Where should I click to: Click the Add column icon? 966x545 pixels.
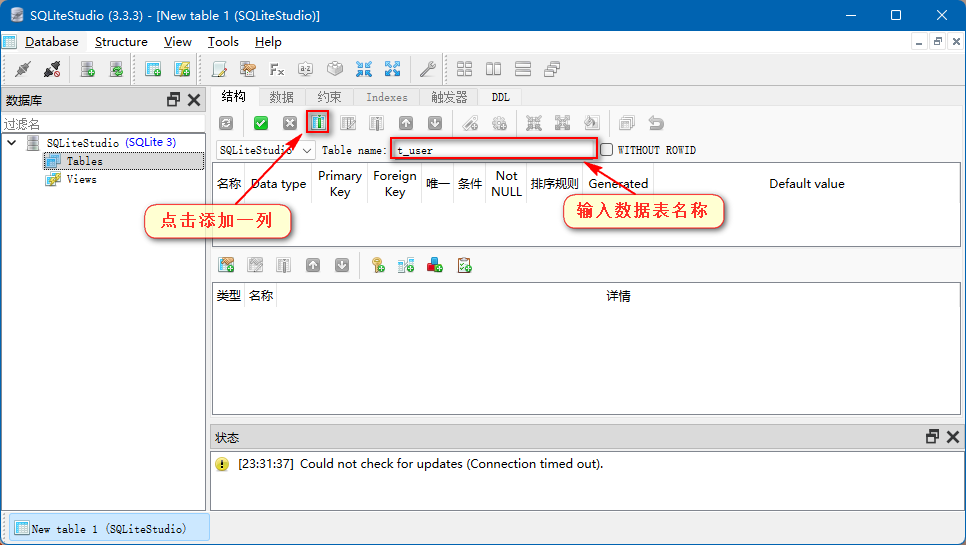(x=318, y=123)
